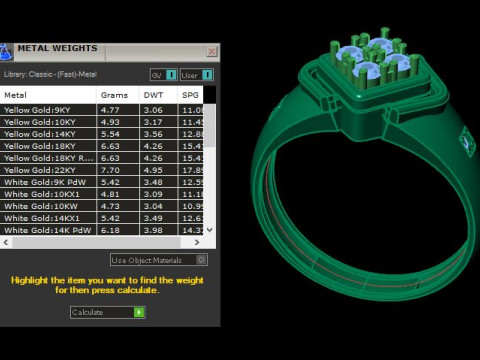Click the 3.17 DWT cell
Image resolution: width=480 pixels, height=360 pixels.
[x=158, y=122]
